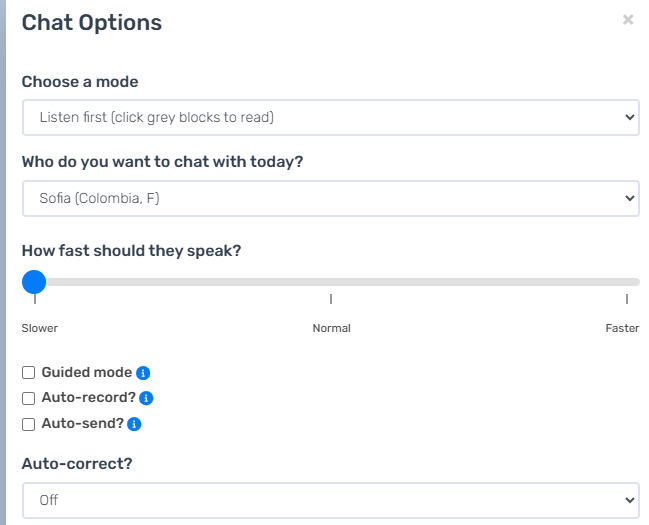Click info icon beside Auto-send
This screenshot has width=649, height=525.
tap(135, 424)
